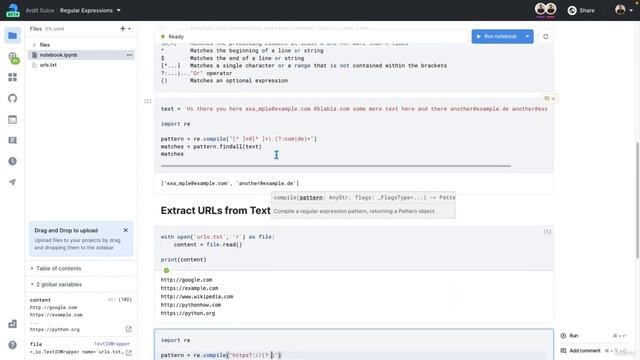Expand the Table of contents section

(56, 268)
